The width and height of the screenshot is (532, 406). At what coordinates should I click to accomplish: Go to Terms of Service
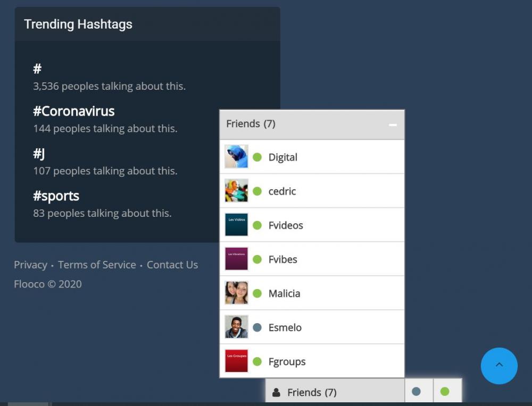coord(97,265)
